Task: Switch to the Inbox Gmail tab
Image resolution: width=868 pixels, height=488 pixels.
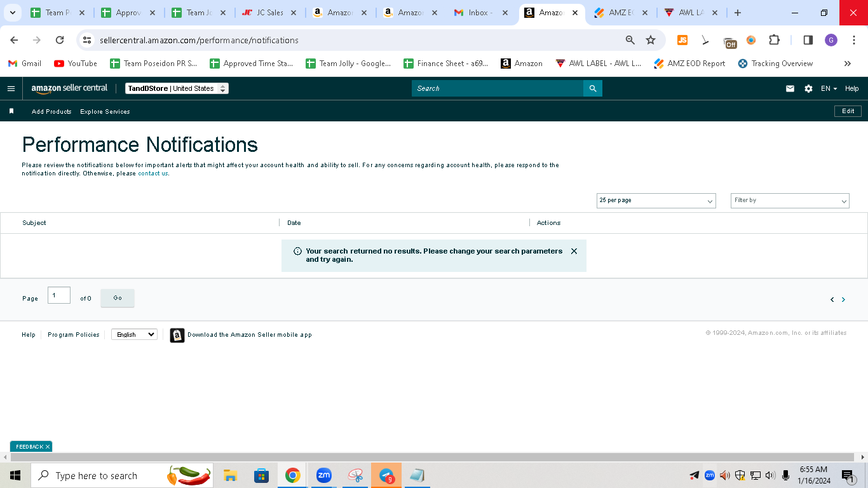Action: 481,13
